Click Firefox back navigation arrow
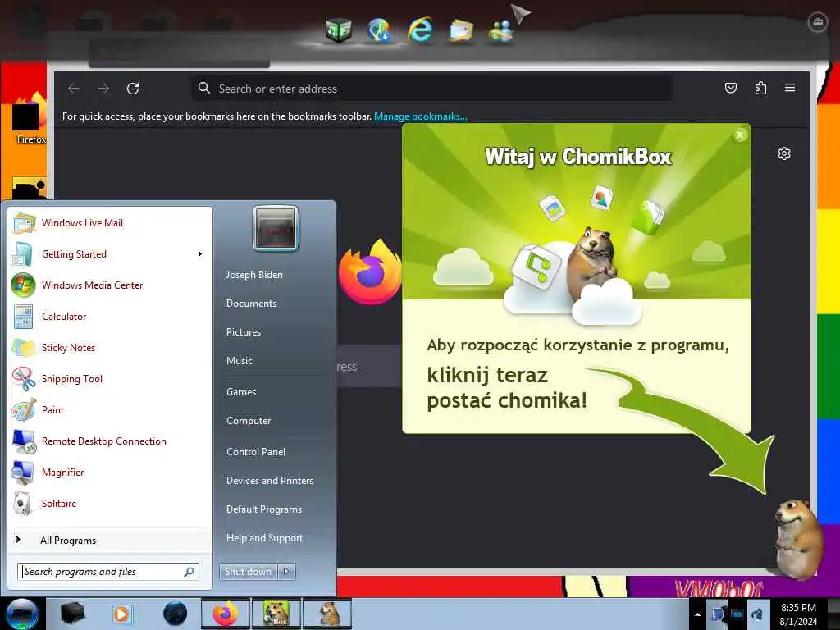 (74, 89)
